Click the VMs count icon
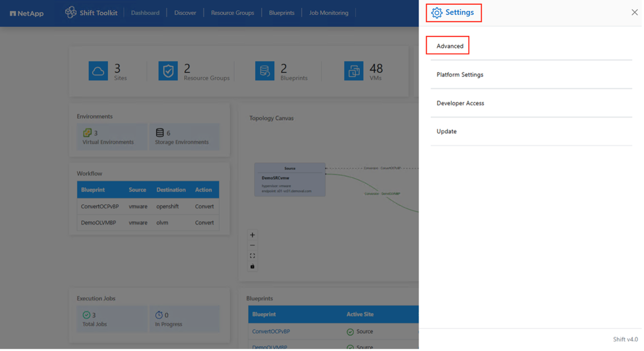 click(x=354, y=71)
